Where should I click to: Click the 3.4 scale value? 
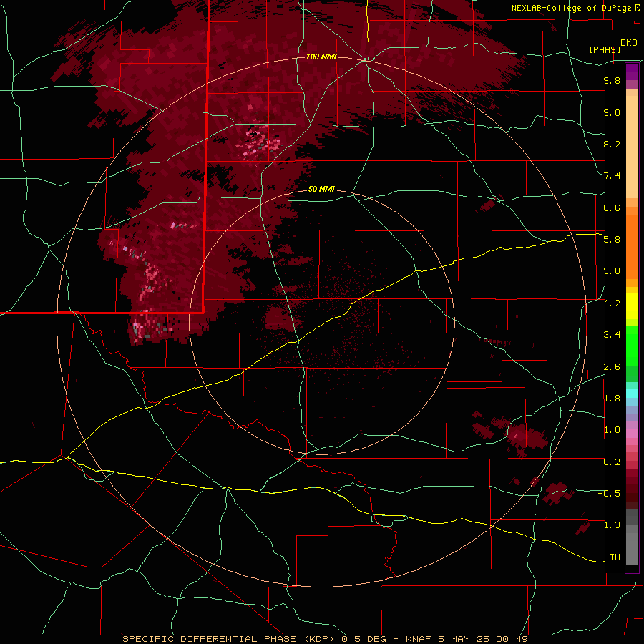tap(612, 334)
